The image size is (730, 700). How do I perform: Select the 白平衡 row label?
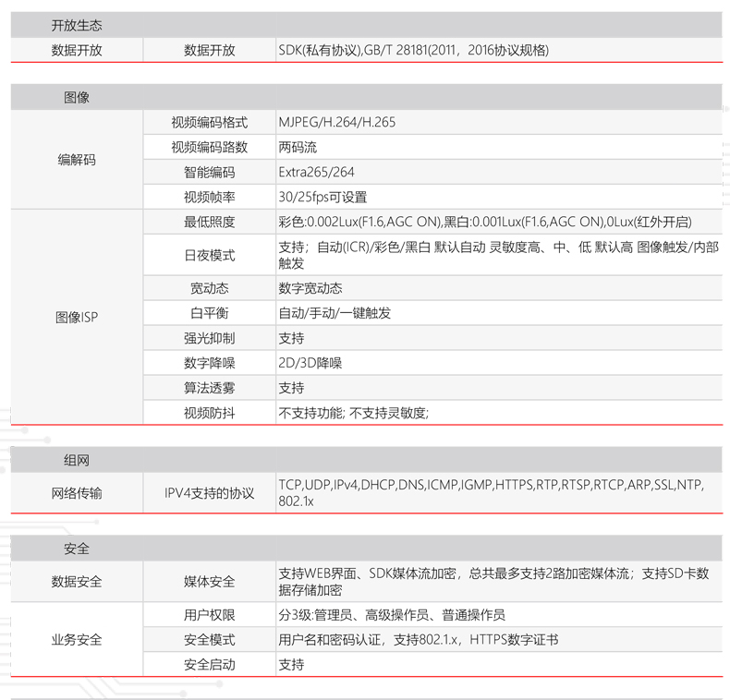[x=210, y=313]
